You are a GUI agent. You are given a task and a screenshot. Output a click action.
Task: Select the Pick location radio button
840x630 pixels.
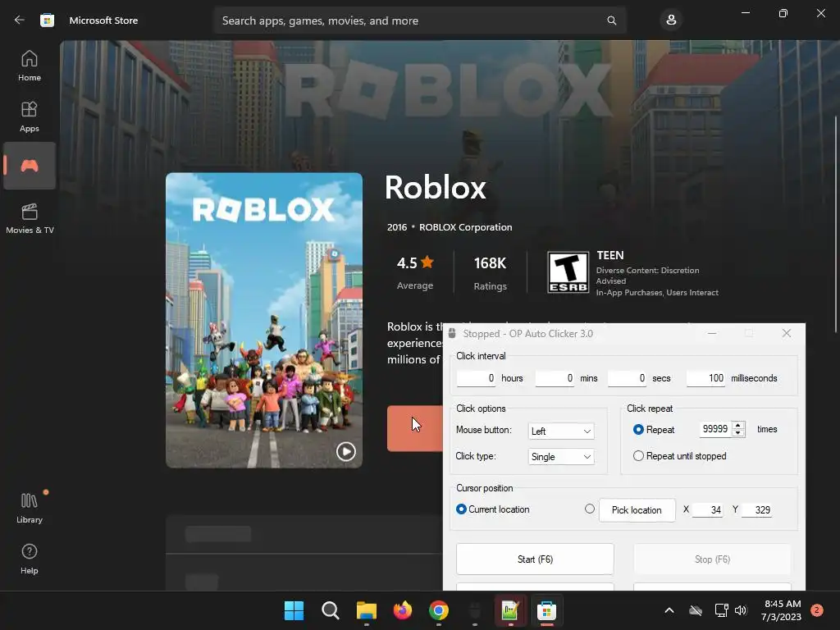point(589,509)
